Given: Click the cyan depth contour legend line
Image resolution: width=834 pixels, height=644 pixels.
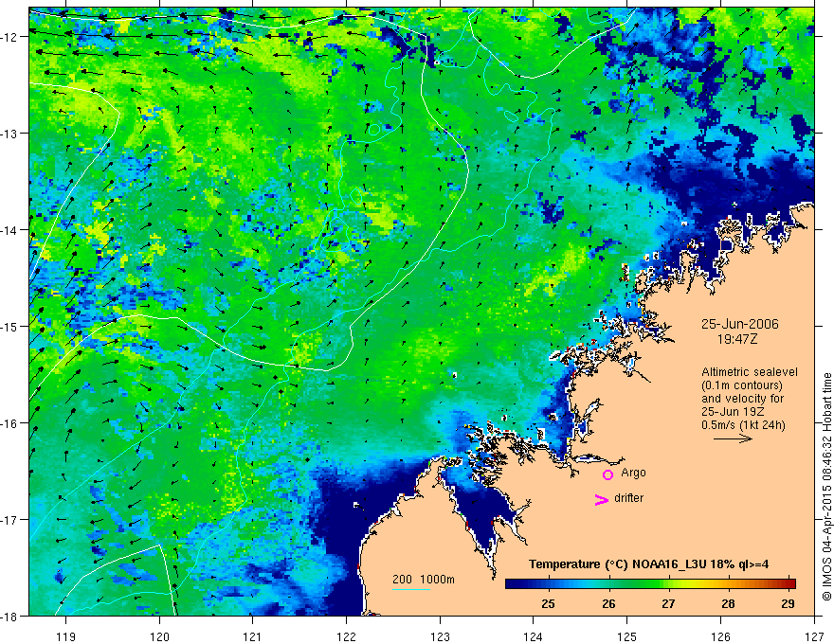Looking at the screenshot, I should pyautogui.click(x=411, y=589).
